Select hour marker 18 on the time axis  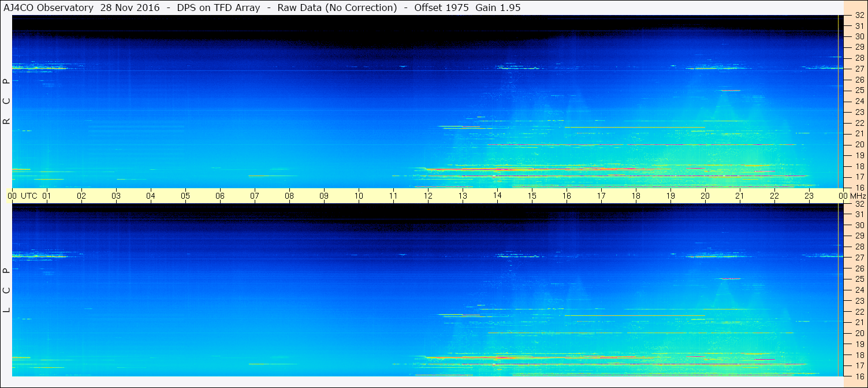(636, 196)
